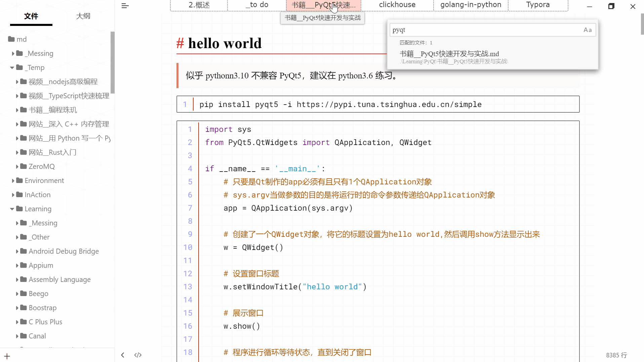The image size is (644, 362).
Task: Switch to the 文件 sidebar tab
Action: pos(31,16)
